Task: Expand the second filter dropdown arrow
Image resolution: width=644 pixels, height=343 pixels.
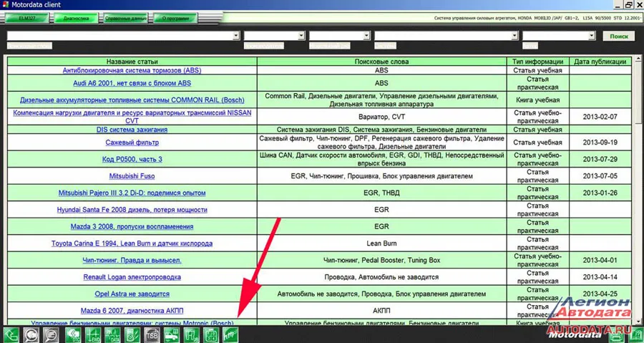Action: click(301, 36)
